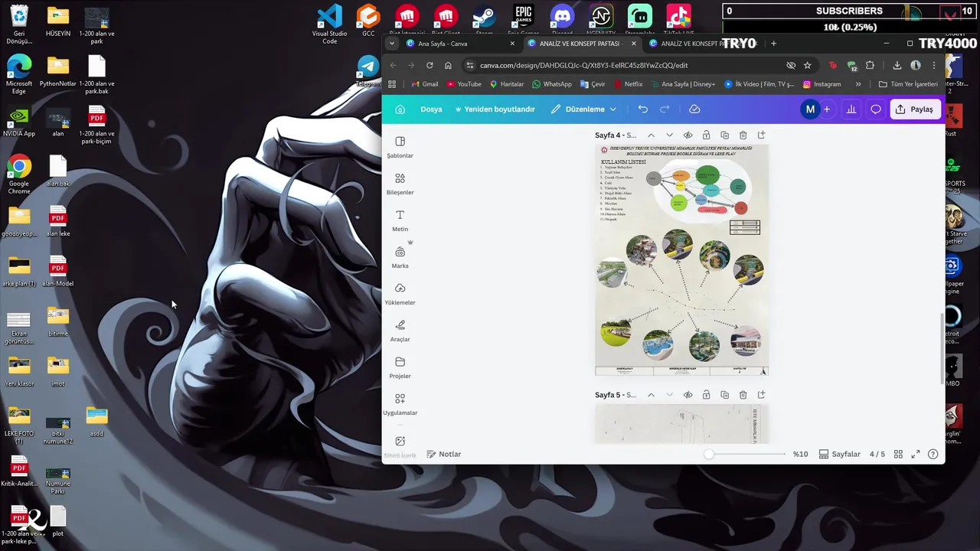Toggle the Sayfalar pages strip
Viewport: 980px width, 551px height.
click(840, 455)
